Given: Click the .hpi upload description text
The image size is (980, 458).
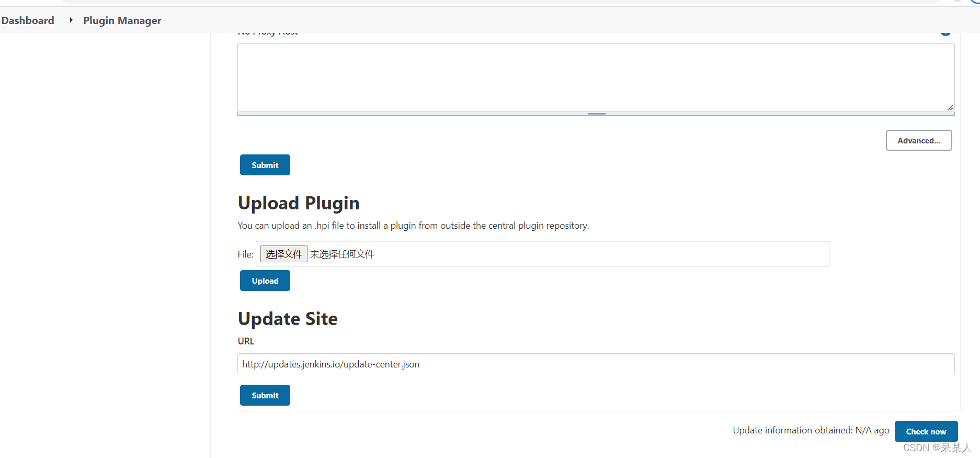Looking at the screenshot, I should tap(413, 226).
